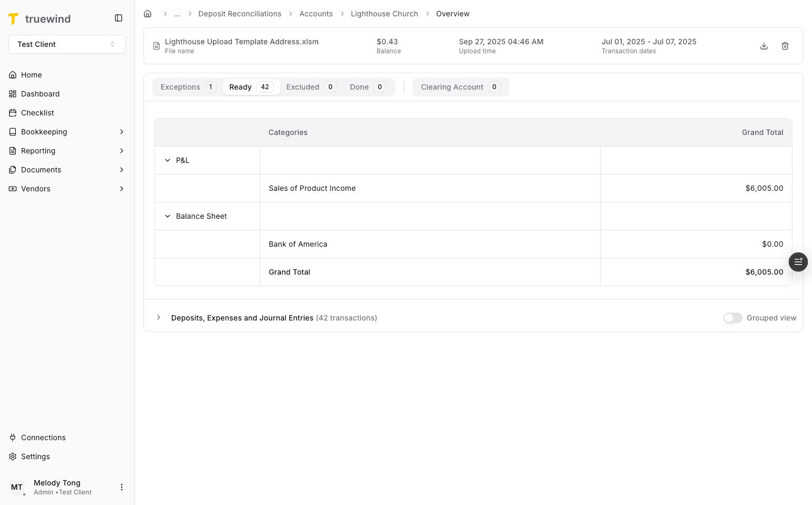Collapse the Balance Sheet section
The width and height of the screenshot is (812, 505).
168,216
